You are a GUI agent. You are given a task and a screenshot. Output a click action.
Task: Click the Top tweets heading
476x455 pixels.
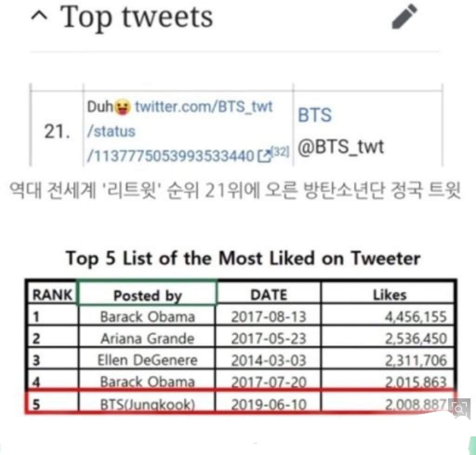[x=136, y=17]
